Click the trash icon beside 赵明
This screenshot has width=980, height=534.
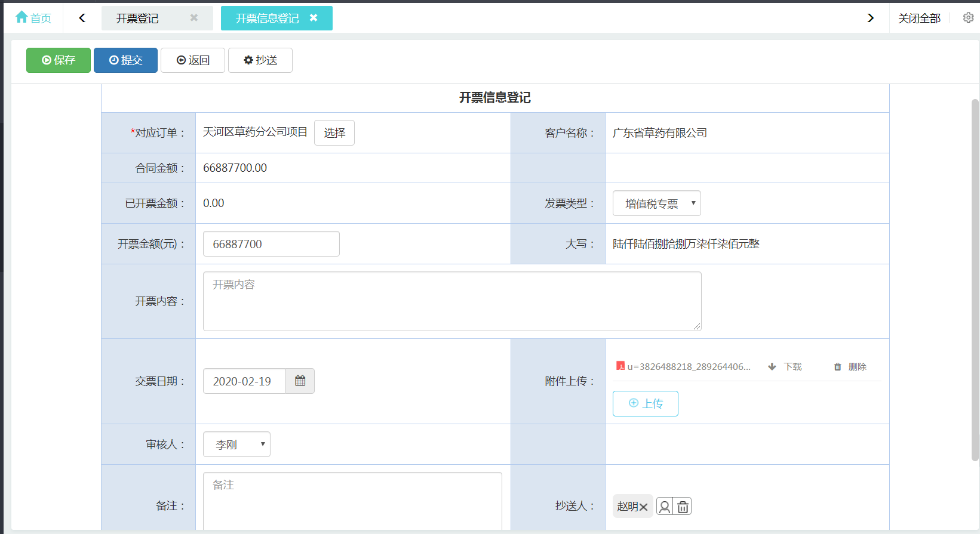tap(683, 507)
